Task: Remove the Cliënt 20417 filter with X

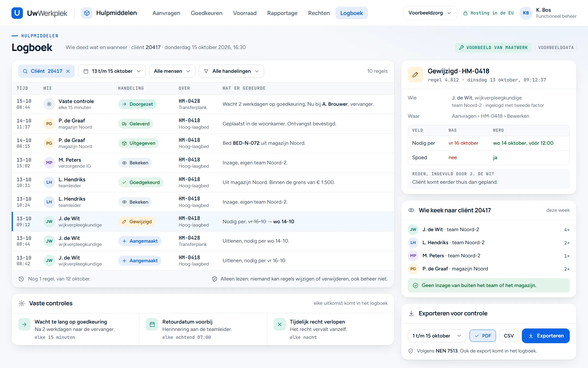Action: click(68, 71)
